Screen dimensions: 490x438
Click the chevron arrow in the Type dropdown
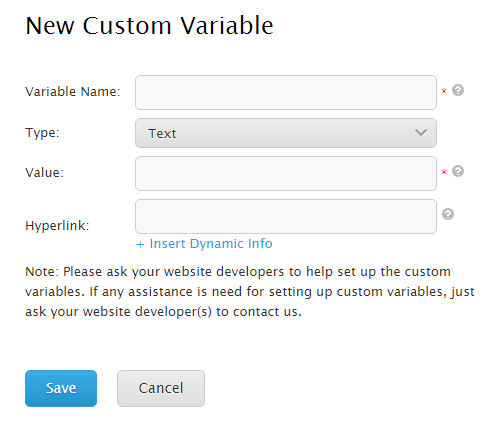[421, 133]
